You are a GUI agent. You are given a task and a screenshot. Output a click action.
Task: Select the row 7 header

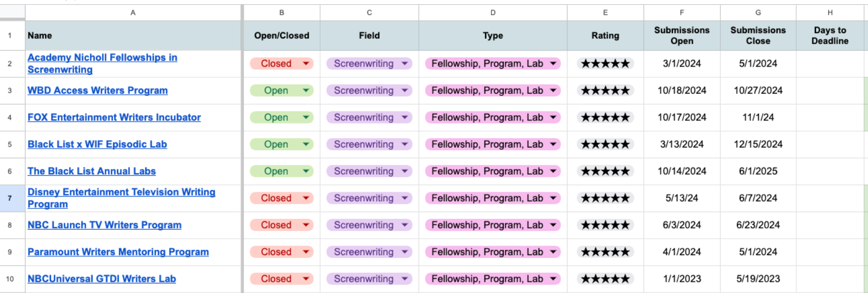(x=10, y=198)
